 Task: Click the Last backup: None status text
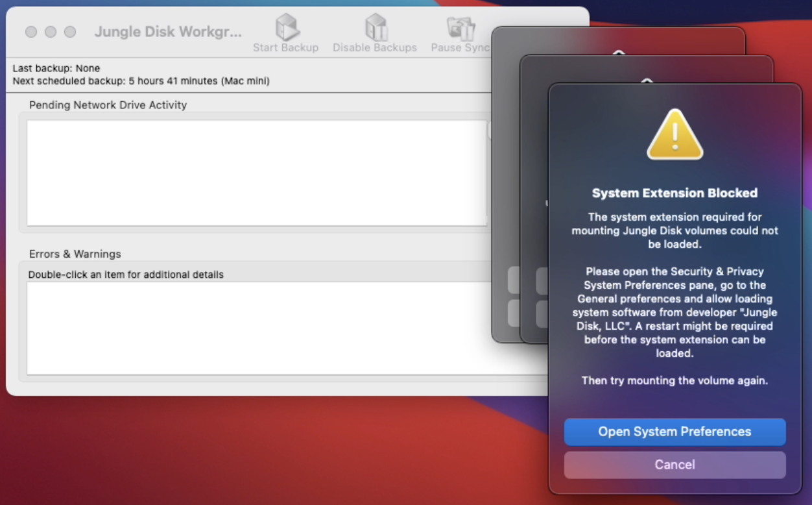coord(55,68)
